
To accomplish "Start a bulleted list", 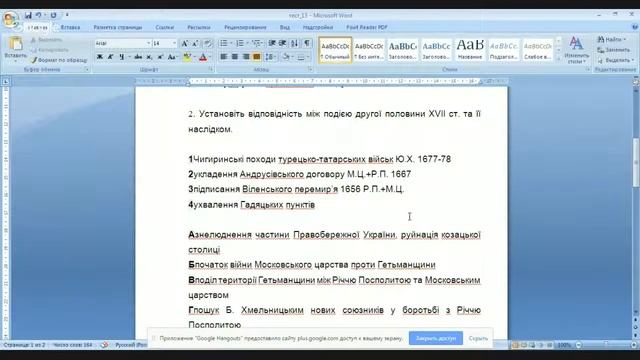I will [x=223, y=44].
